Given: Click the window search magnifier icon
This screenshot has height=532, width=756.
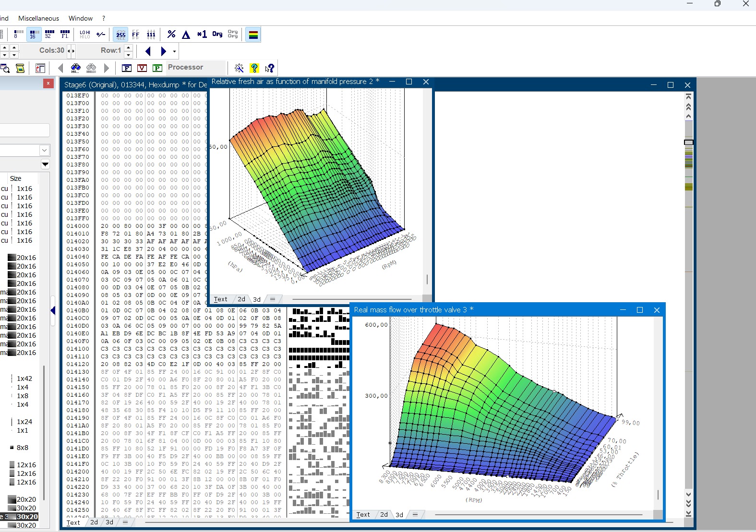Looking at the screenshot, I should click(x=5, y=68).
